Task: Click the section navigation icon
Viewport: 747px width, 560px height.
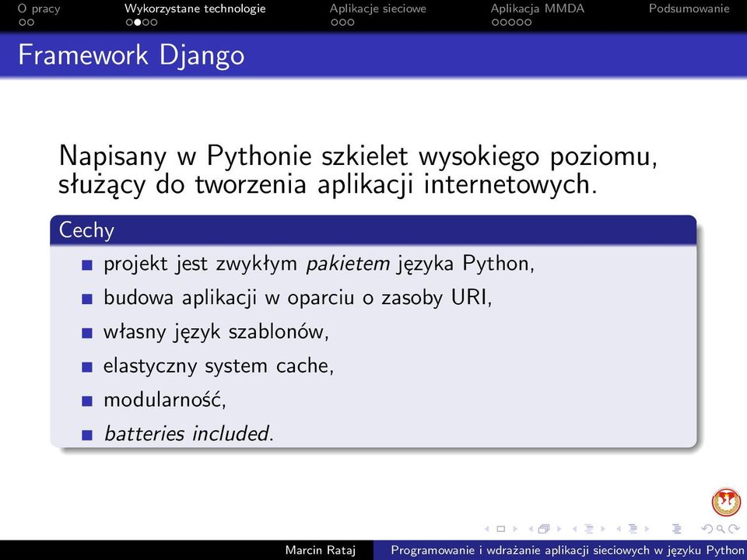Action: click(x=633, y=529)
